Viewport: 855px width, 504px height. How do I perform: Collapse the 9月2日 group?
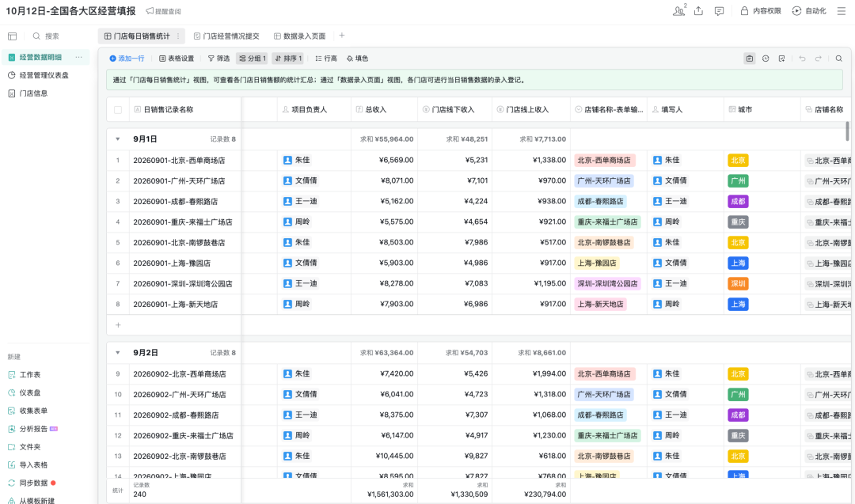[x=118, y=353]
